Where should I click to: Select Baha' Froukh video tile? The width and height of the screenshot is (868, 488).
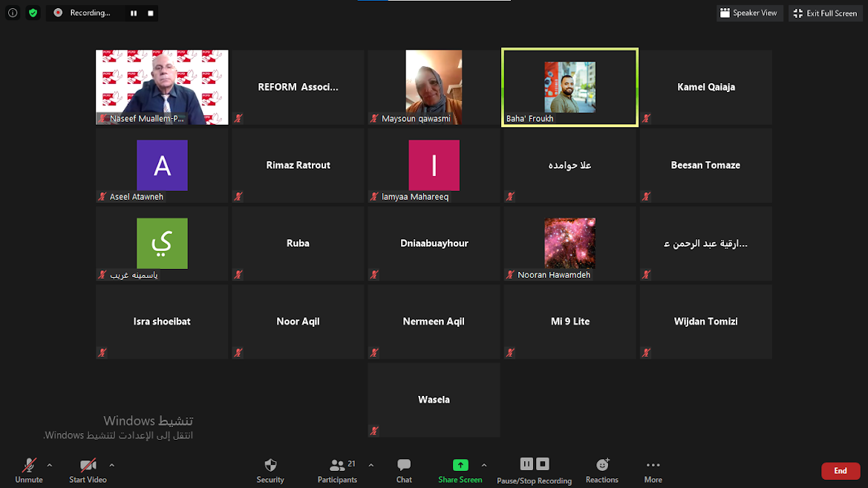(570, 88)
